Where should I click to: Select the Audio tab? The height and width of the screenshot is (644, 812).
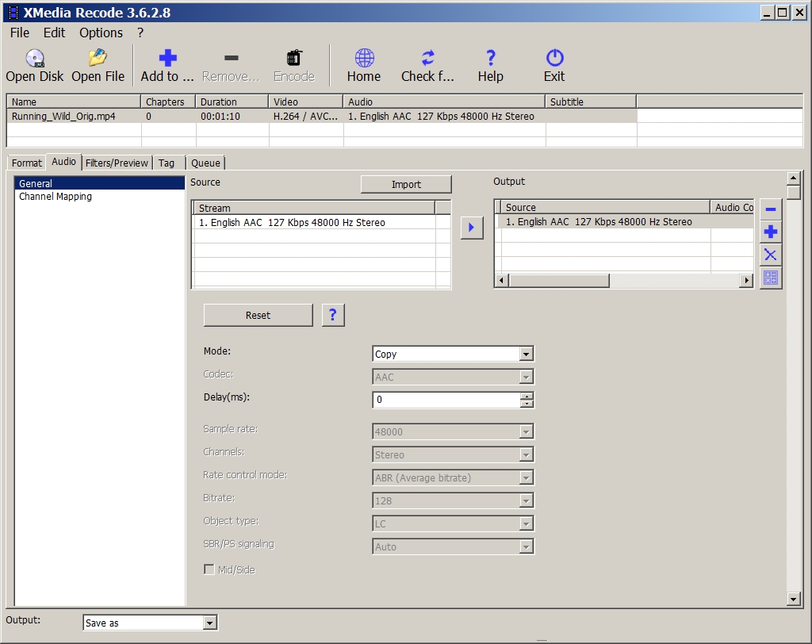[x=63, y=162]
